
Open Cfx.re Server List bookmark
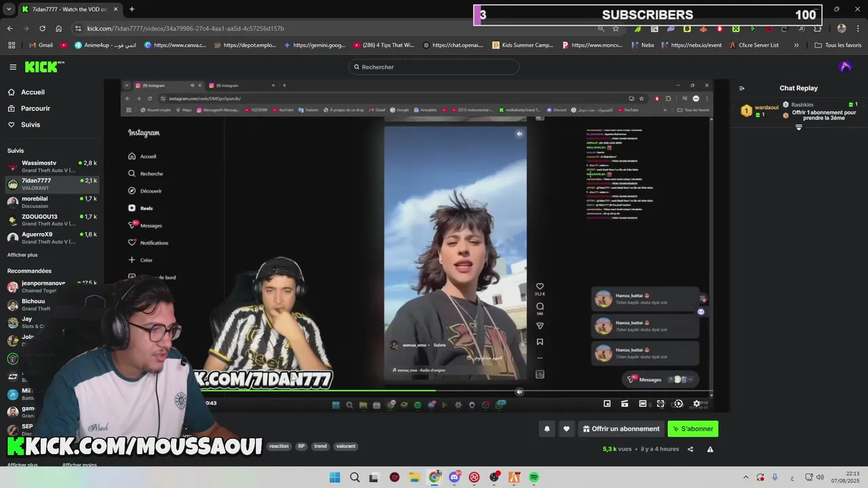[x=754, y=45]
